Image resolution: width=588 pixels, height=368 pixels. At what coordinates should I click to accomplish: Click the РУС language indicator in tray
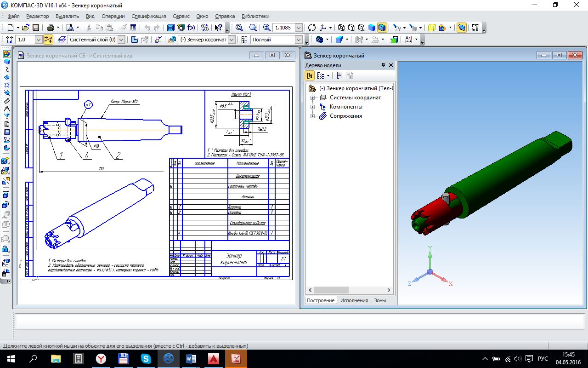click(x=543, y=359)
